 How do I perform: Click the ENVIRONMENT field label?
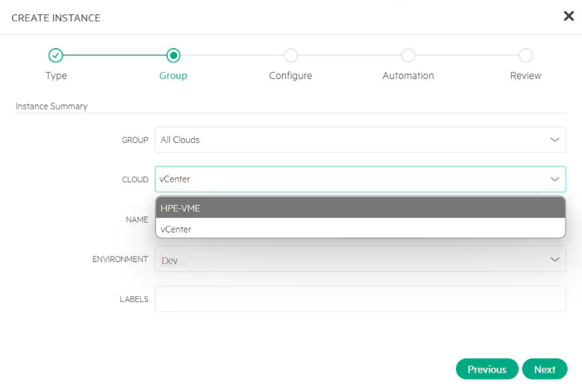point(120,259)
